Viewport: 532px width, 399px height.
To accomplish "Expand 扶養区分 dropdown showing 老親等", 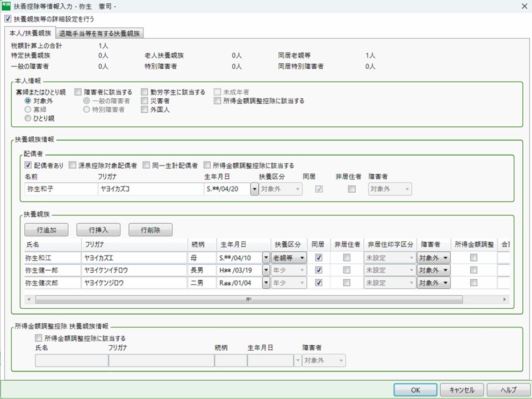I will click(x=289, y=258).
